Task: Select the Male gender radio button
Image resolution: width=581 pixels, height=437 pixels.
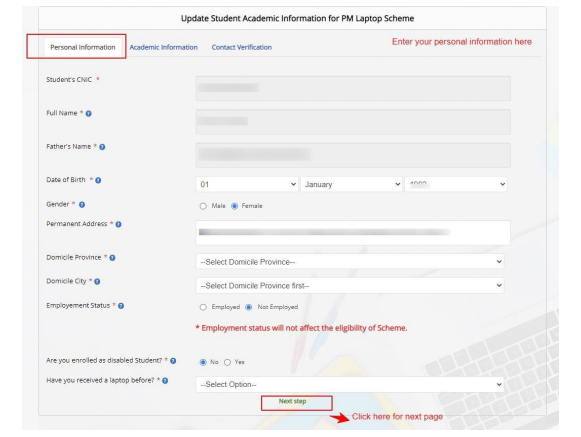Action: [203, 206]
